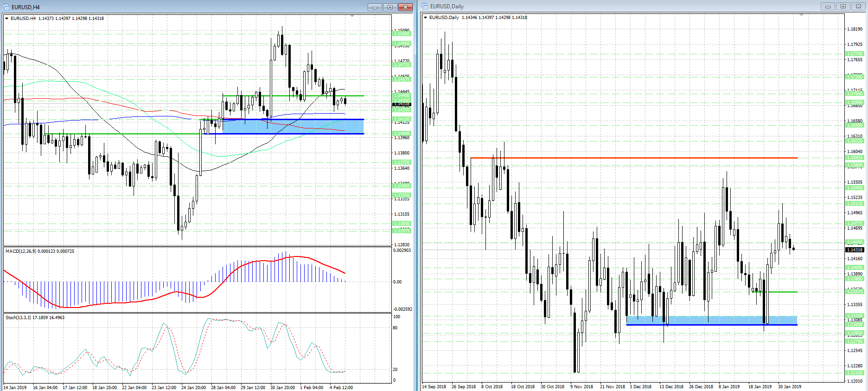Click the EURUSD,Daily window title icon
This screenshot has width=868, height=391.
(x=425, y=6)
